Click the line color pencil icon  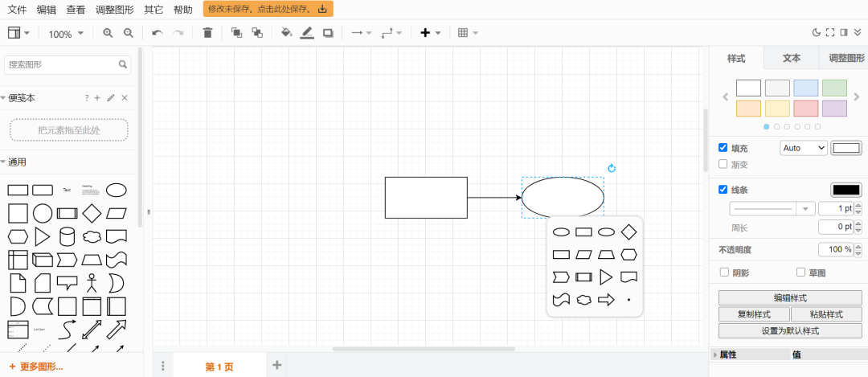tap(307, 33)
